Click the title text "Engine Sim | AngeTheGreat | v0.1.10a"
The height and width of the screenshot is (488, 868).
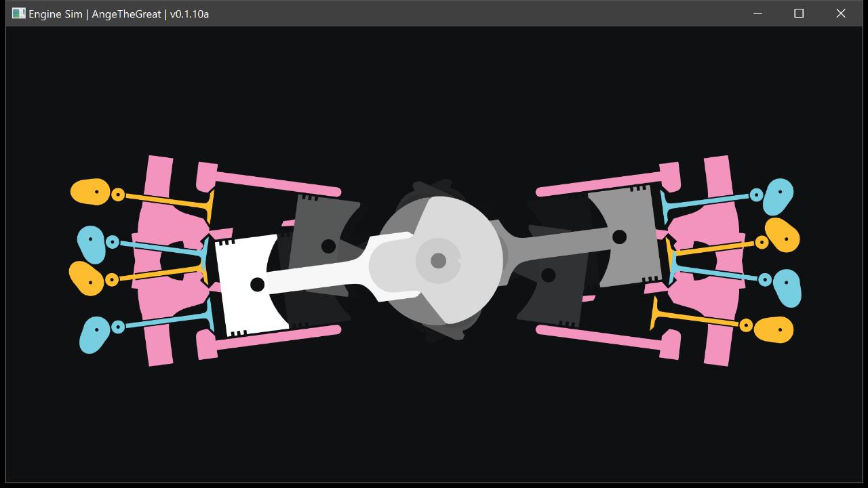[x=119, y=14]
